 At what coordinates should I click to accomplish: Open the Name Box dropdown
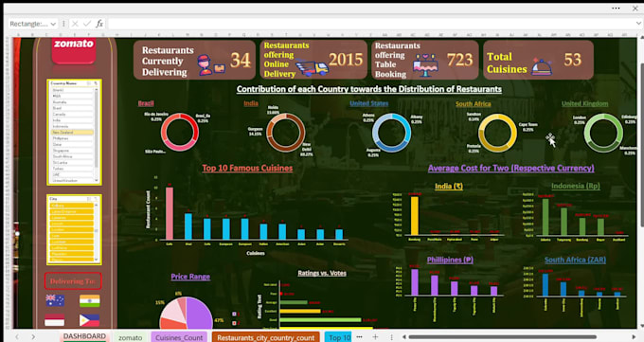(53, 24)
